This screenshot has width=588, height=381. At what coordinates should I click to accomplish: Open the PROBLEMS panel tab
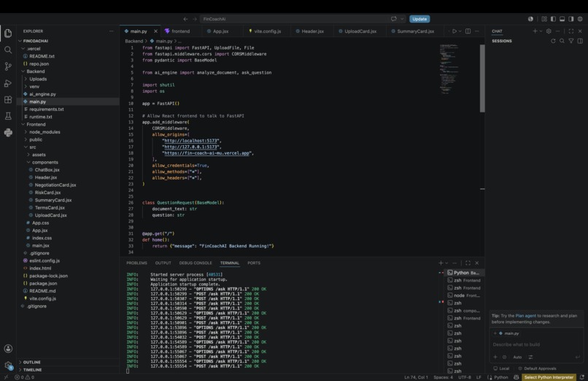click(137, 263)
